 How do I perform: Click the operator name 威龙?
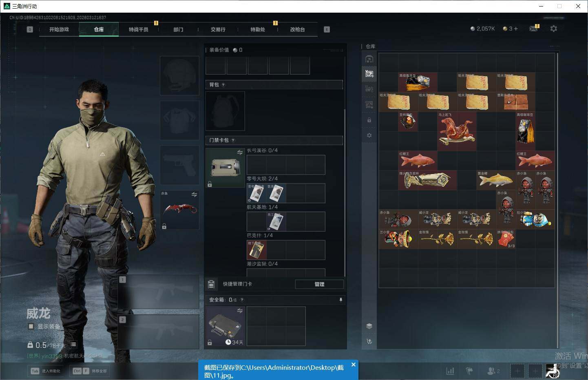tap(38, 313)
